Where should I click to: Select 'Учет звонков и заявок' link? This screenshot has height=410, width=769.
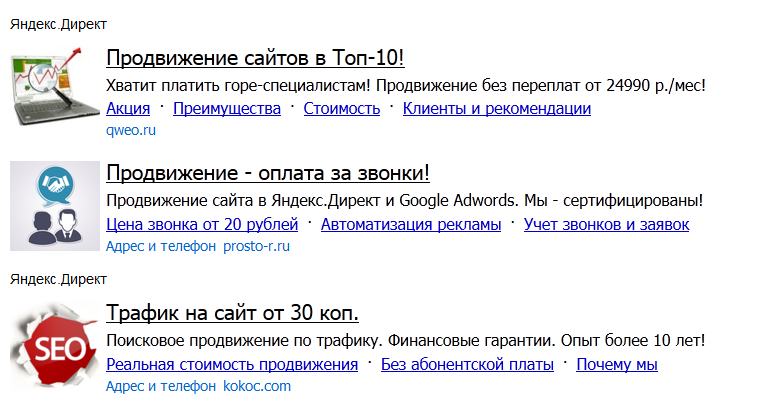click(x=607, y=224)
